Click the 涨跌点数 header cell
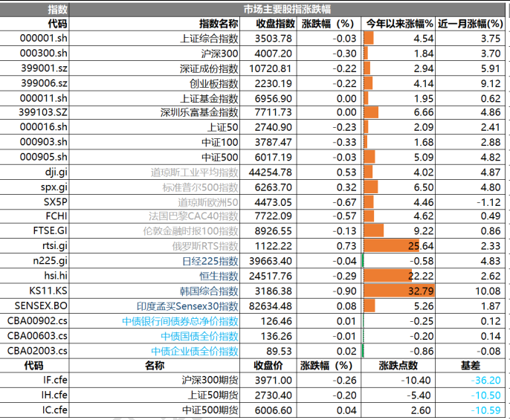 [x=398, y=365]
